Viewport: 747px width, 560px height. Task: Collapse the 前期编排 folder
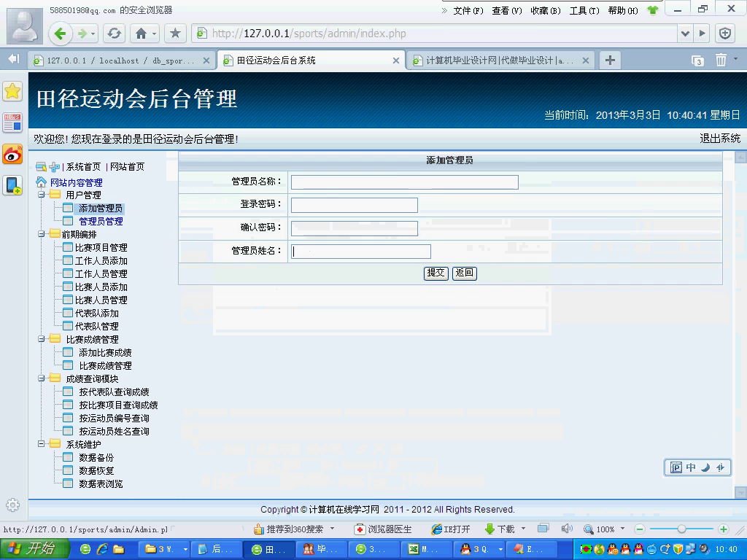pyautogui.click(x=42, y=234)
